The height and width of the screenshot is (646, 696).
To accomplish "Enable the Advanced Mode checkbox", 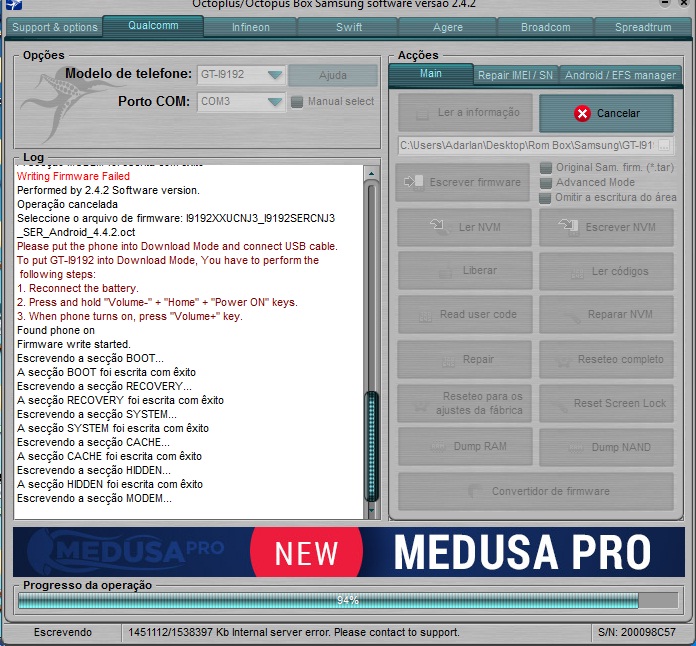I will tap(546, 182).
